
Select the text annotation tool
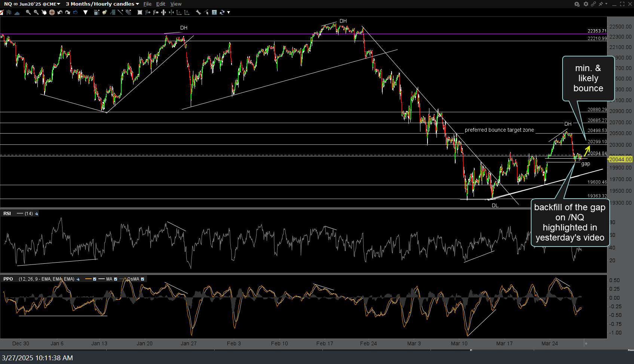[214, 12]
